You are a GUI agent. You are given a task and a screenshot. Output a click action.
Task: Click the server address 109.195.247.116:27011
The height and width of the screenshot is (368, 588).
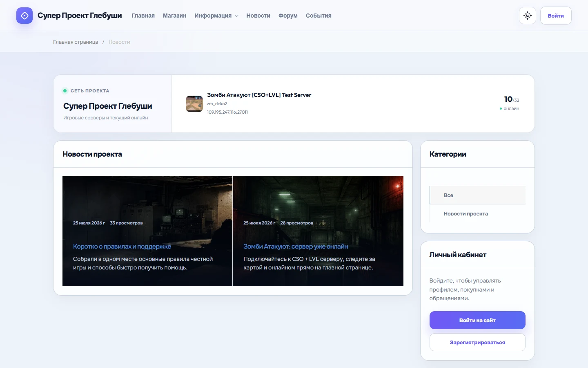(227, 112)
